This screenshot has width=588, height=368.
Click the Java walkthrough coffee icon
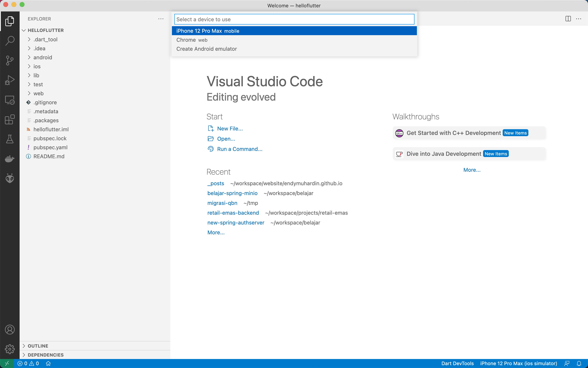coord(399,154)
